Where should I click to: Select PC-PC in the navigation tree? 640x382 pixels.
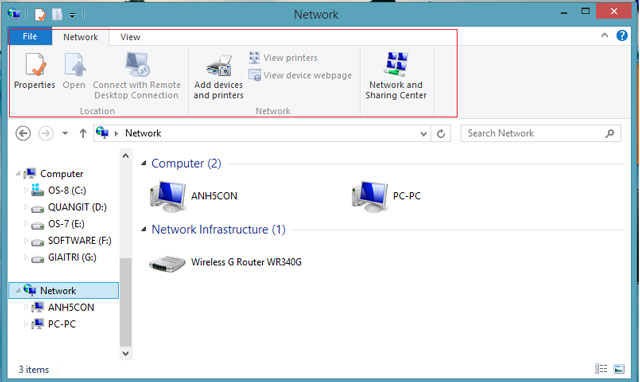point(53,324)
